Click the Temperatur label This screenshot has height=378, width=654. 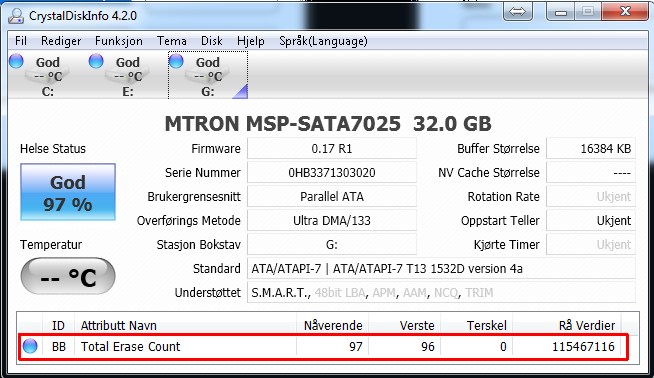[x=51, y=244]
